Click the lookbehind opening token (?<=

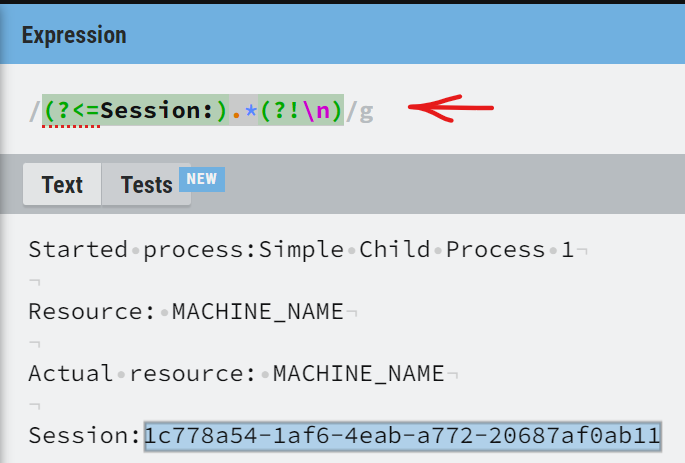coord(71,111)
